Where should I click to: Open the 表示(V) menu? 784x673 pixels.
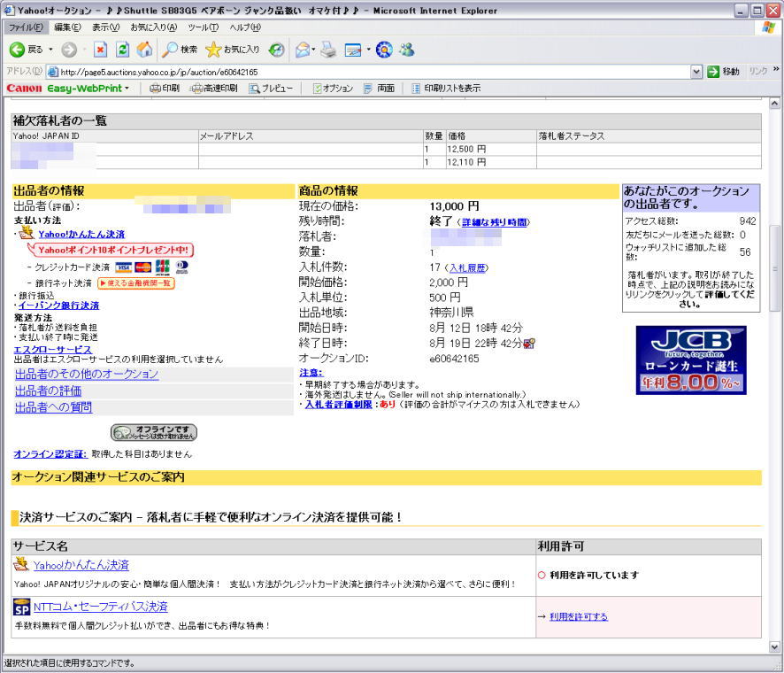(x=105, y=27)
